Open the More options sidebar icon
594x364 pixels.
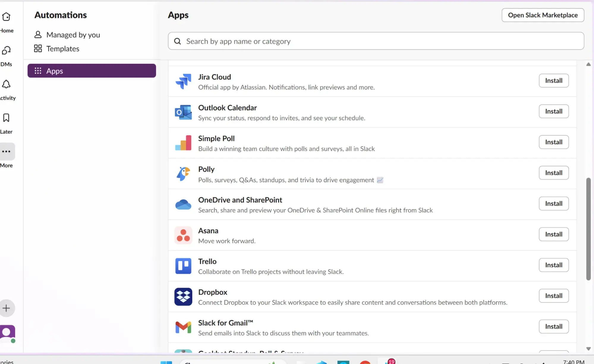click(x=6, y=152)
